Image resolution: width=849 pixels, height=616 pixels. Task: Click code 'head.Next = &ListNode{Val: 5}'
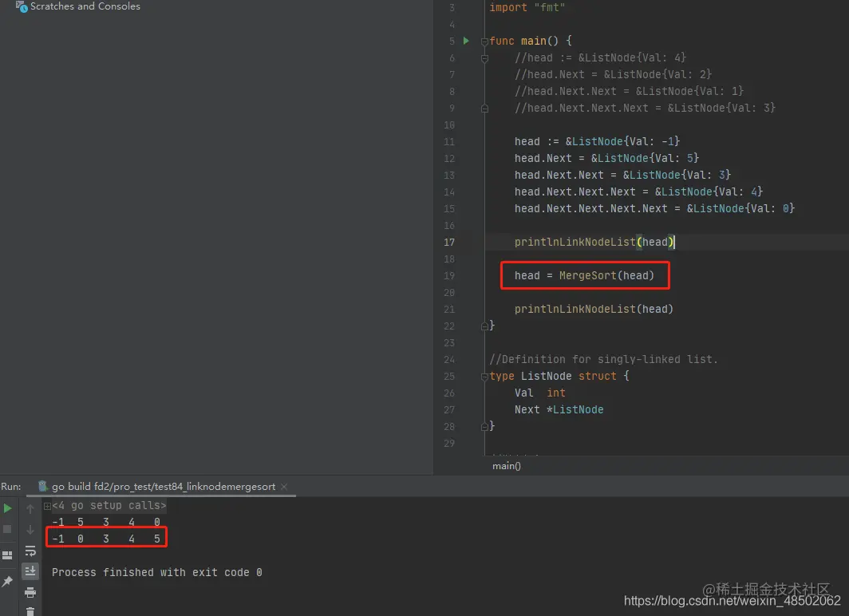click(606, 158)
